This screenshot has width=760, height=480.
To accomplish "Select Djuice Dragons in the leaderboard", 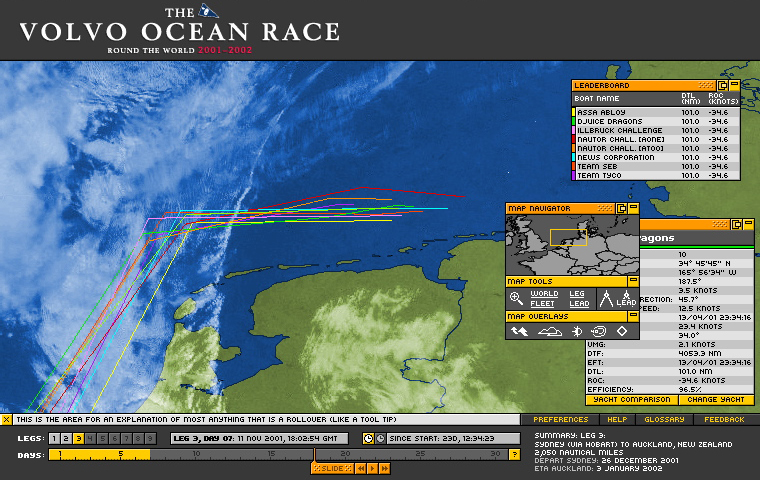I will pyautogui.click(x=656, y=121).
